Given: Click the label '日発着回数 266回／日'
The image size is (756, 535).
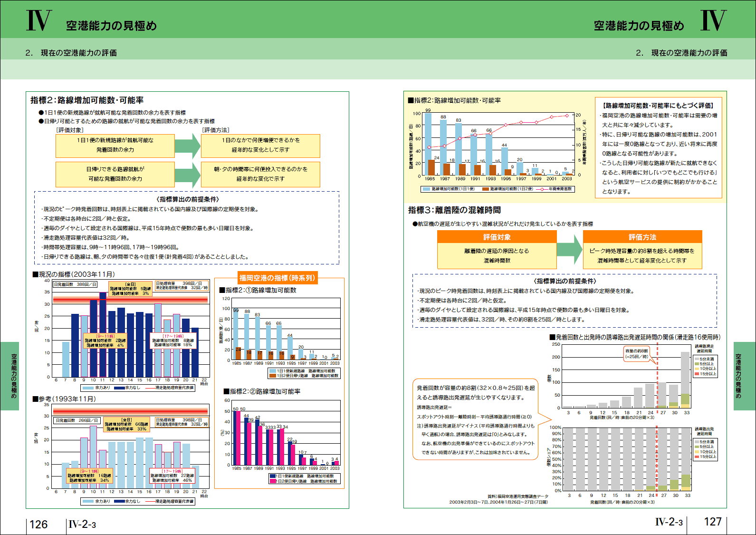Looking at the screenshot, I should click(77, 420).
